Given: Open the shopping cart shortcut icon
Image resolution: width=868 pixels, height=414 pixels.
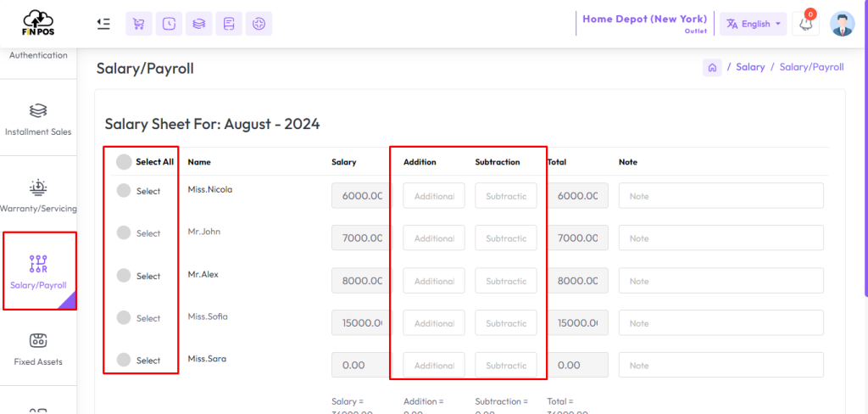Looking at the screenshot, I should 139,23.
